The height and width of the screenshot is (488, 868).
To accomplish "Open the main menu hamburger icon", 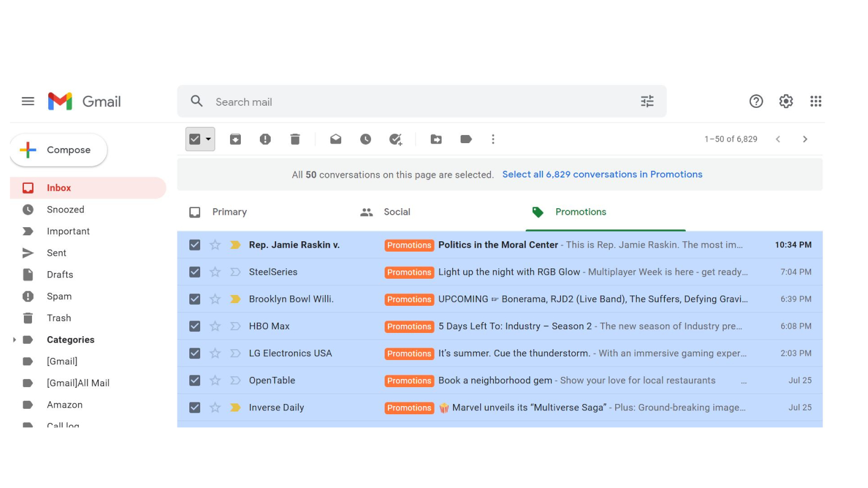I will click(x=28, y=101).
